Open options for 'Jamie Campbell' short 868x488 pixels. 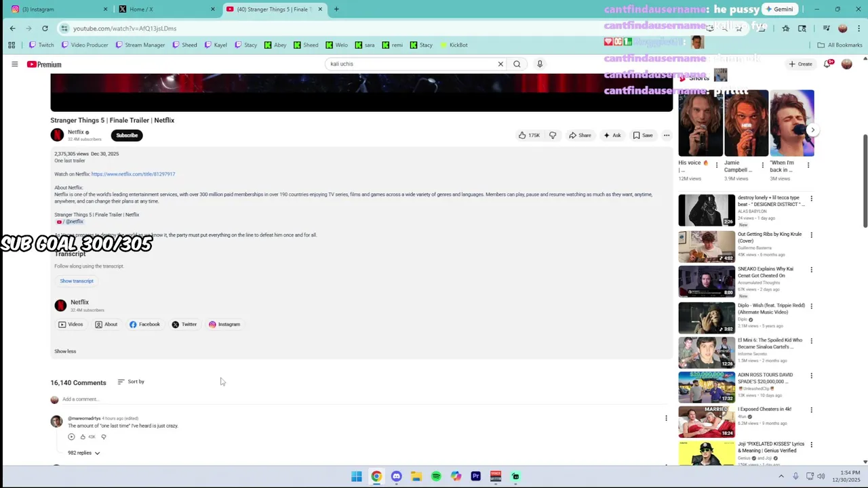[x=762, y=165]
